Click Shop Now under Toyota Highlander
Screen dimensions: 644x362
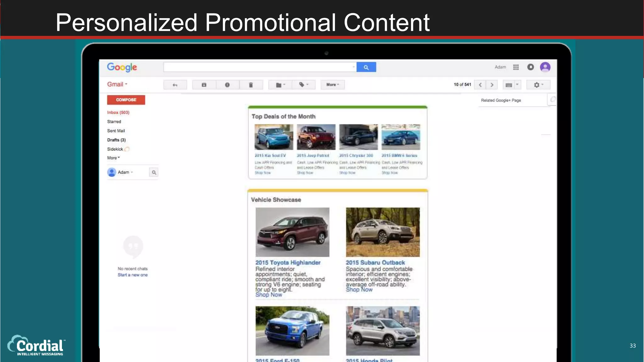pos(269,295)
